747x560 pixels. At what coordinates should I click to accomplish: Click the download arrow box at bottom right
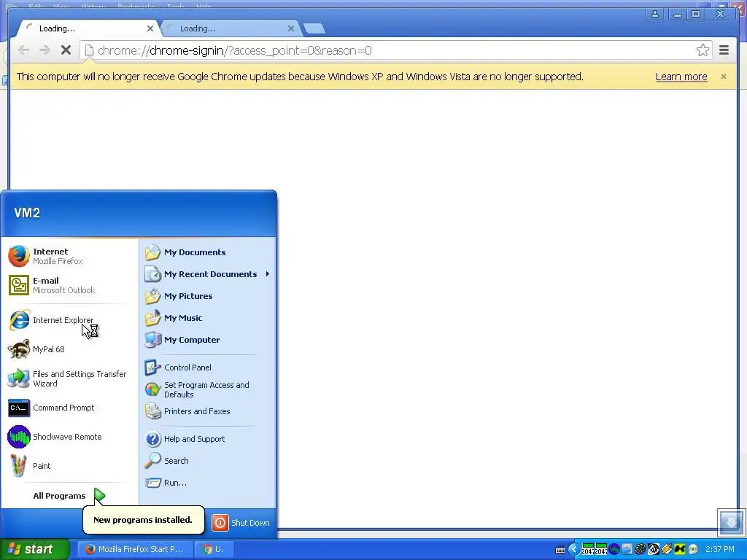[731, 522]
